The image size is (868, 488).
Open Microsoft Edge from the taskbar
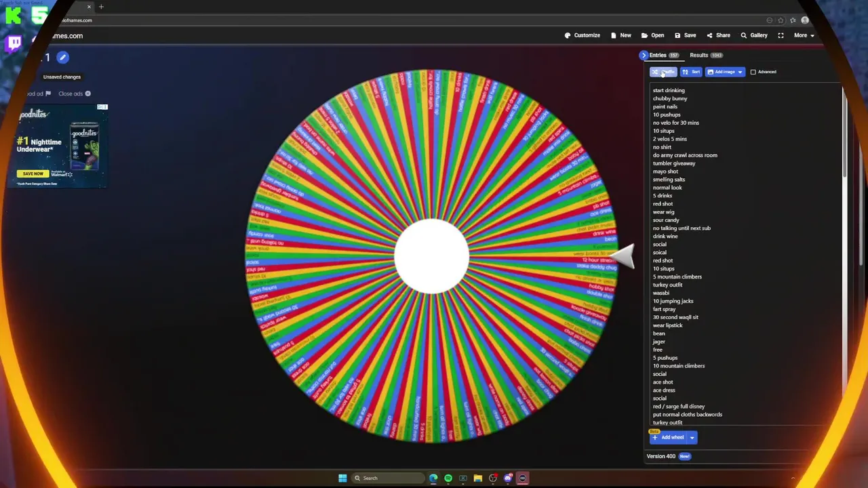coord(433,479)
